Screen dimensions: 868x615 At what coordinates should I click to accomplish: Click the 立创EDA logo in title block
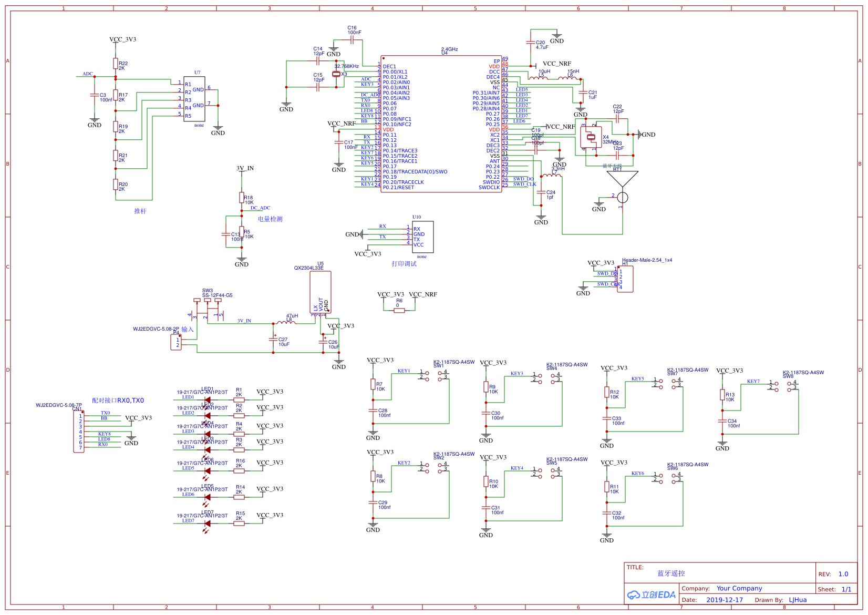point(652,594)
